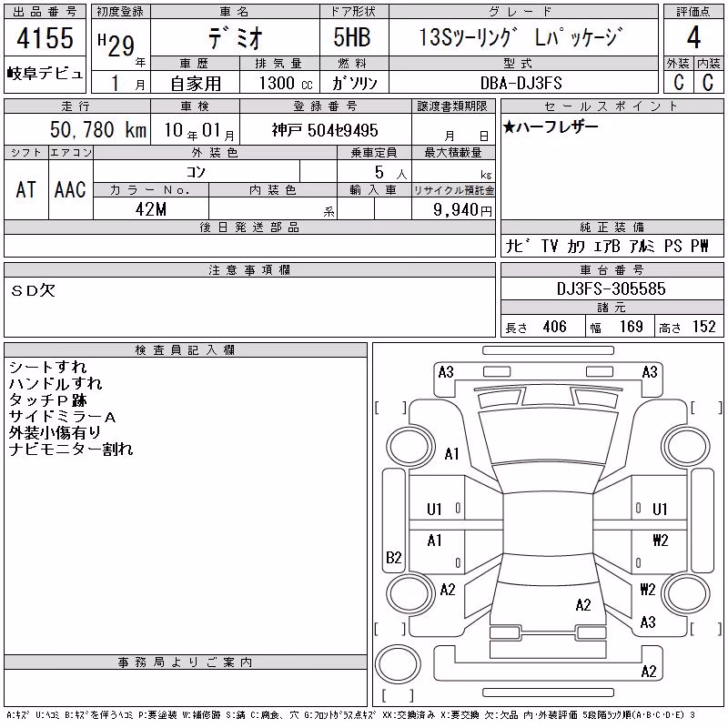Select the overall evaluation score 4
Screen dimensions: 728x728
(x=693, y=37)
